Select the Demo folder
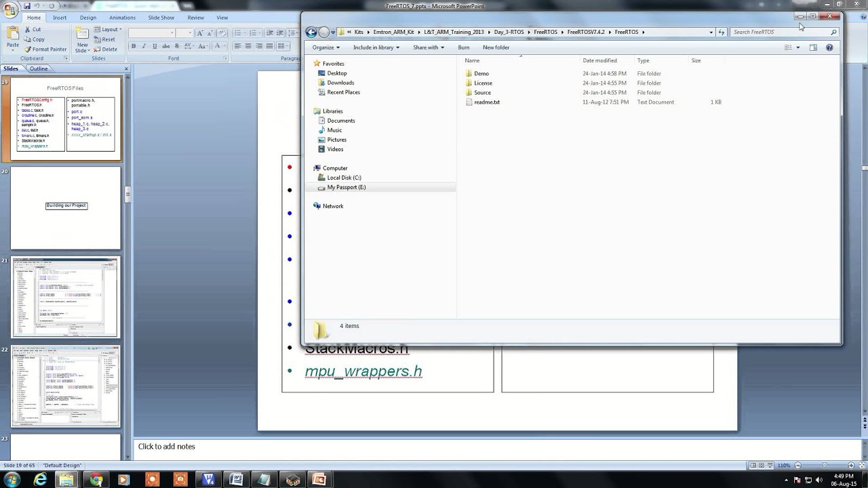This screenshot has width=868, height=488. (x=481, y=73)
